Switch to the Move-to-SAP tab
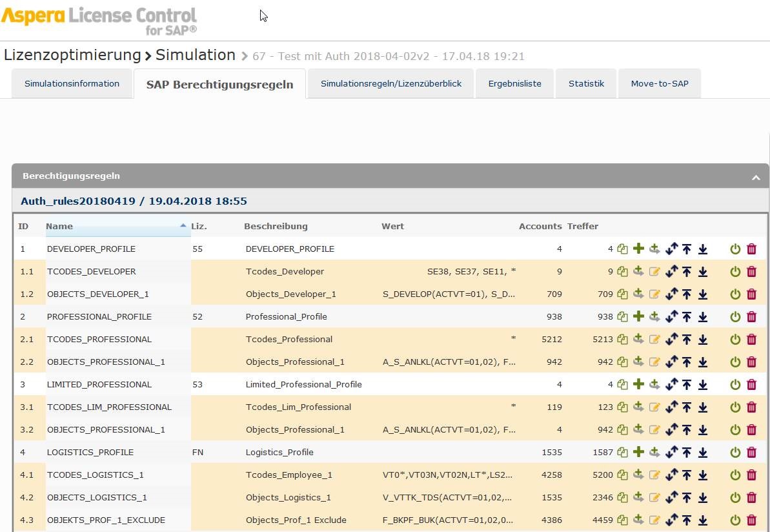Screen dimensions: 770x532 [659, 84]
